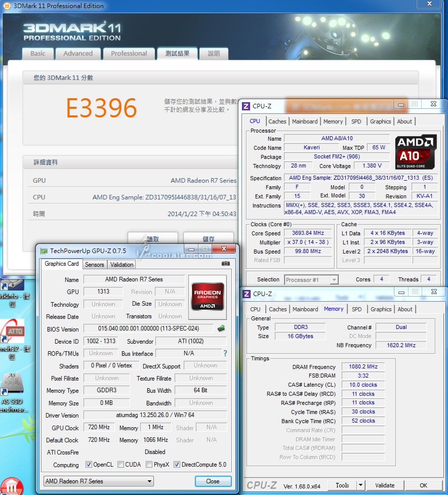Click the 儲存 button in 3DMark
This screenshot has width=448, height=495.
click(209, 238)
